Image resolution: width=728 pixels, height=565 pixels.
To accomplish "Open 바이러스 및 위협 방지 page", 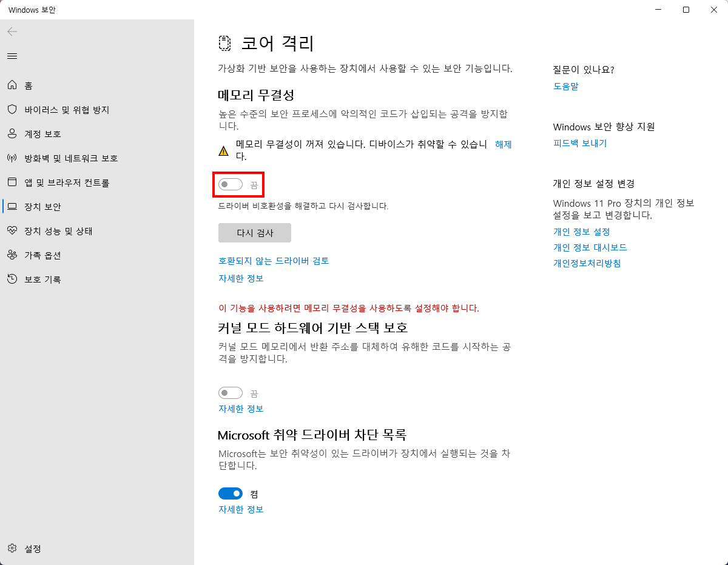I will [x=67, y=110].
